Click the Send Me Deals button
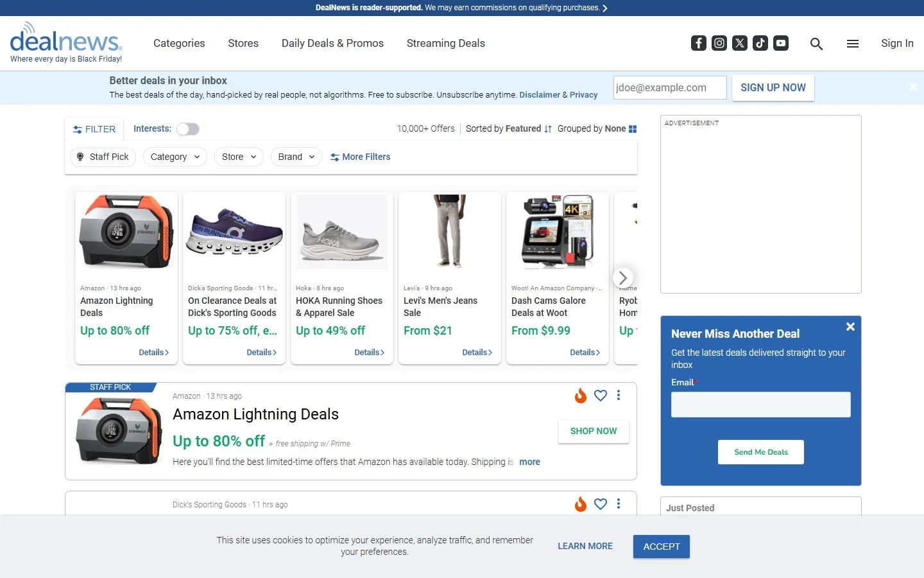 (761, 452)
